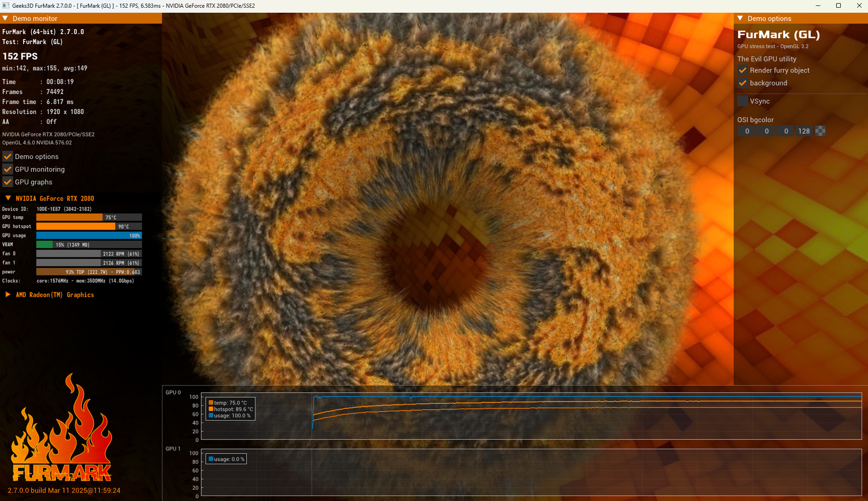
Task: Click the Resolution value '1920 x 1080'
Action: click(x=65, y=112)
